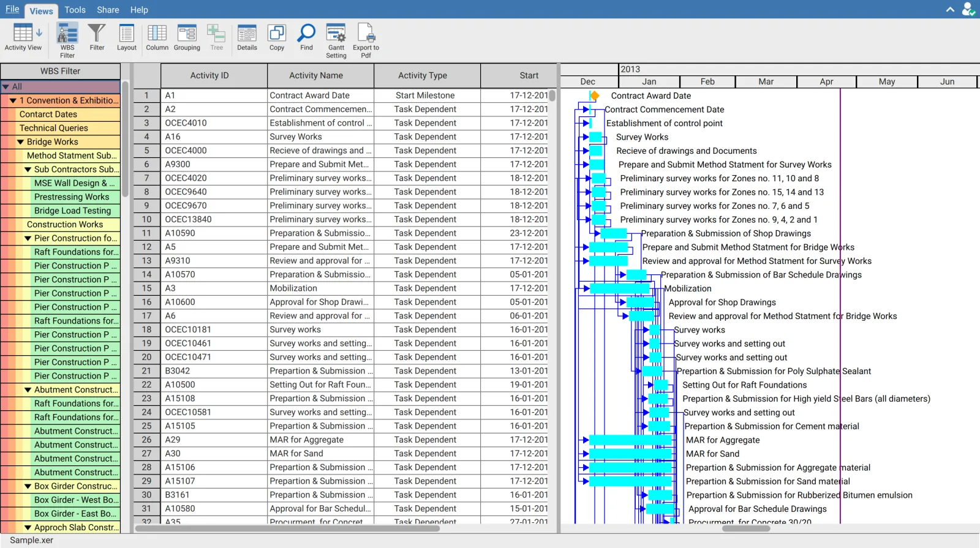Open the Column settings tool

[157, 37]
